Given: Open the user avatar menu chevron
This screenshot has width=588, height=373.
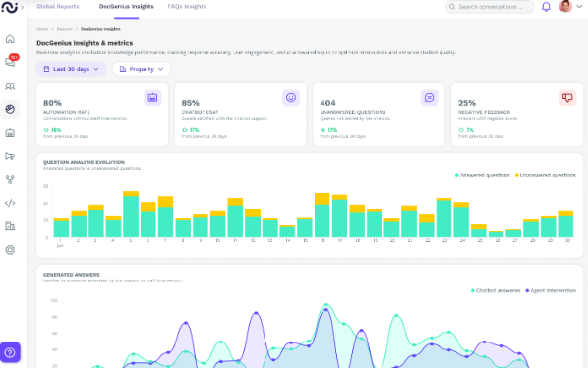Looking at the screenshot, I should [579, 6].
